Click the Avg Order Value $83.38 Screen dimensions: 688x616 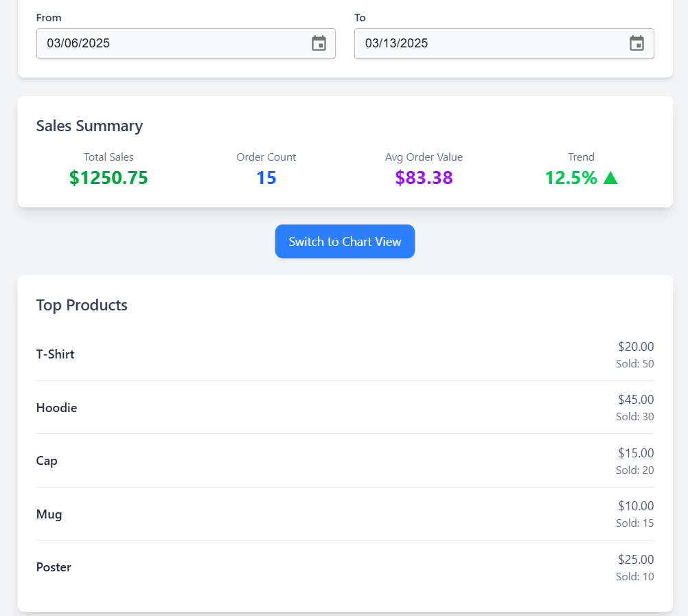424,178
